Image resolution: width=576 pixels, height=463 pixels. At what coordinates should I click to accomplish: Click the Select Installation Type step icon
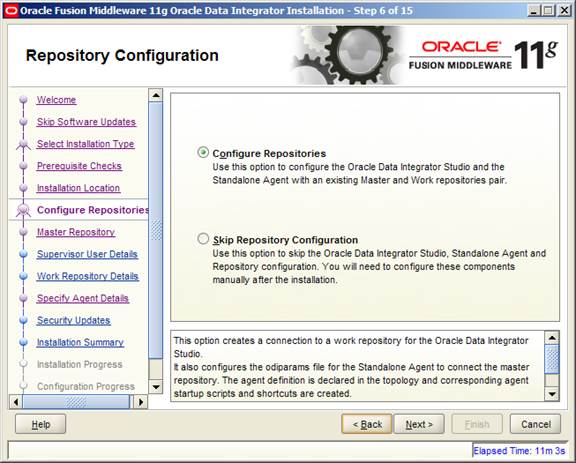coord(24,144)
